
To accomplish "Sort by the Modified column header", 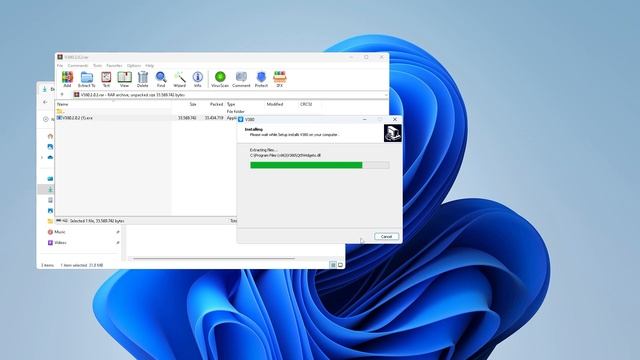I will pos(275,104).
